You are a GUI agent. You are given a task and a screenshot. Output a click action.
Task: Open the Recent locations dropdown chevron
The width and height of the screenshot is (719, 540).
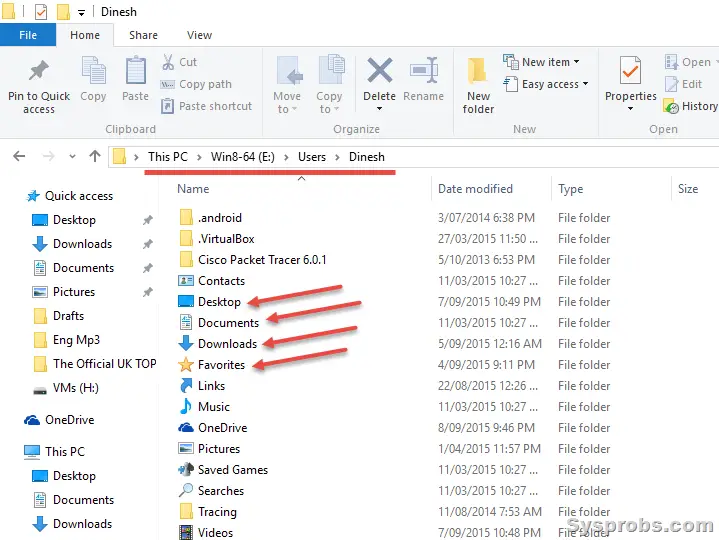point(72,157)
